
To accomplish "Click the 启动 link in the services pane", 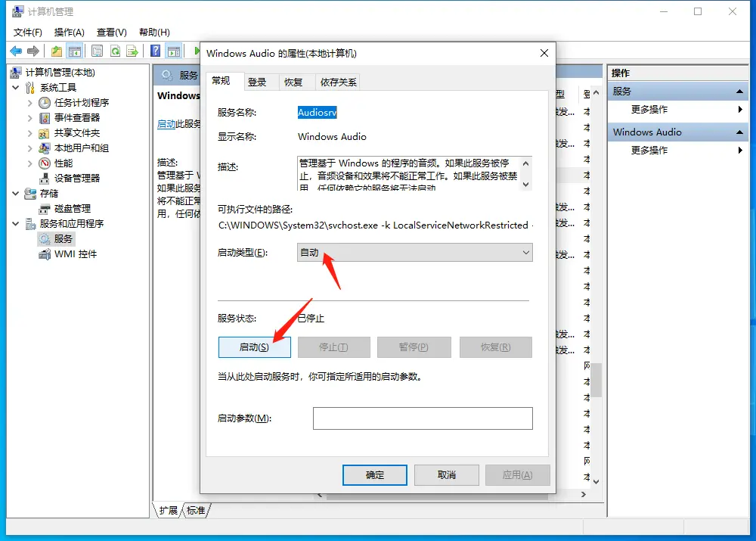I will point(166,124).
